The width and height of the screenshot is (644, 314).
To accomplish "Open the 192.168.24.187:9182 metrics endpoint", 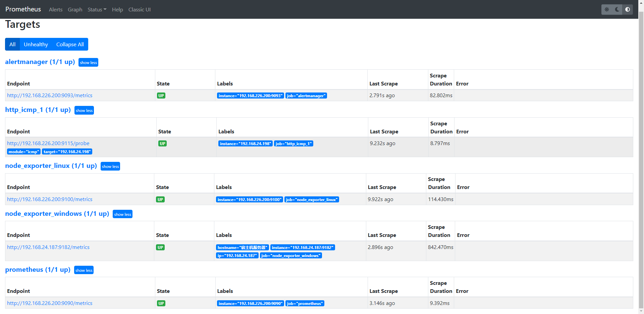I will click(48, 247).
